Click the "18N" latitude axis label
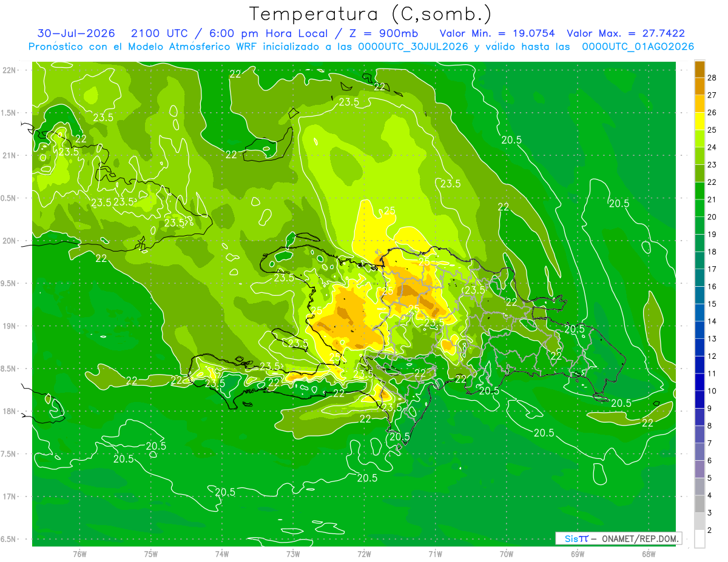This screenshot has height=562, width=728. 10,411
